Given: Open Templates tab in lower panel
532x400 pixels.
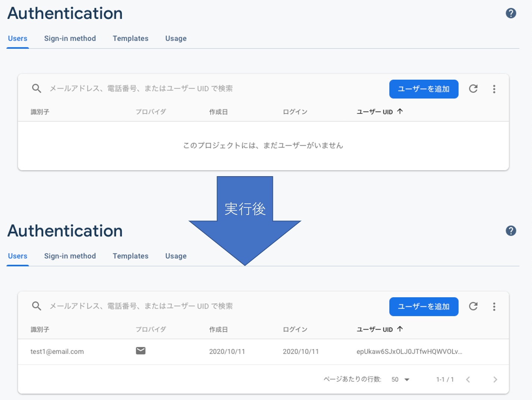Looking at the screenshot, I should tap(130, 256).
